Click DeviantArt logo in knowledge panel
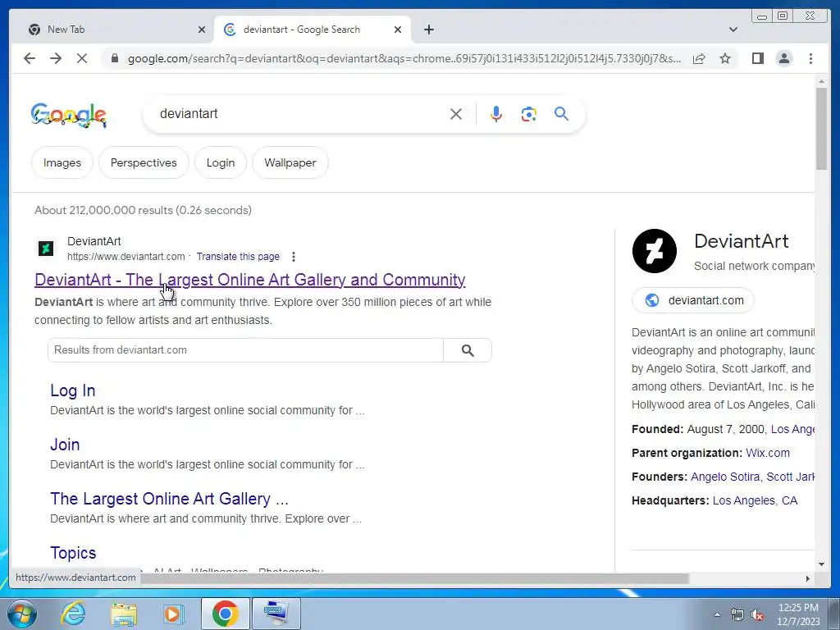840x630 pixels. [x=654, y=251]
